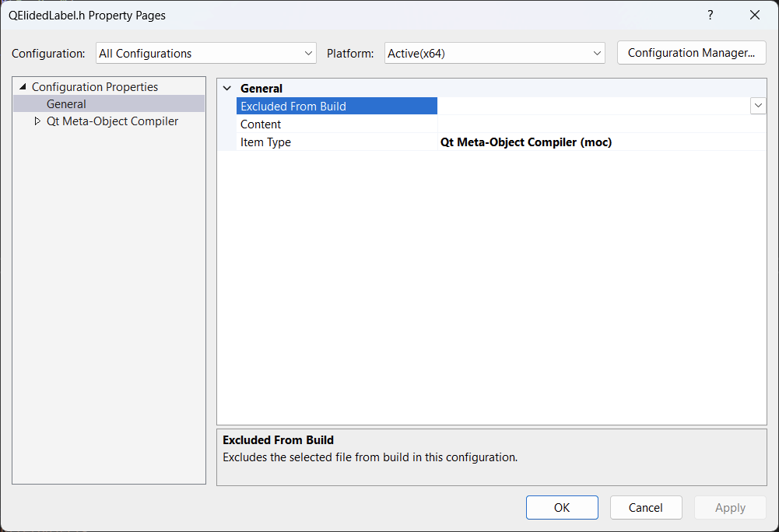Click the General property grid header
779x532 pixels.
(261, 89)
